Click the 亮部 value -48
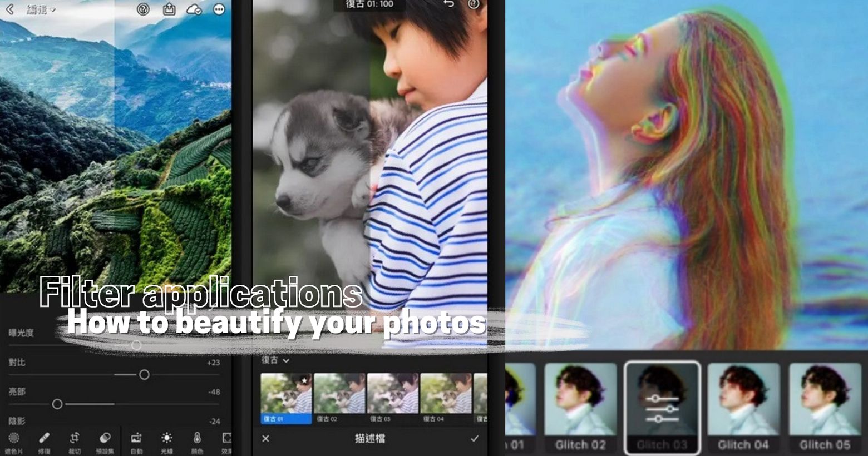 click(x=214, y=392)
